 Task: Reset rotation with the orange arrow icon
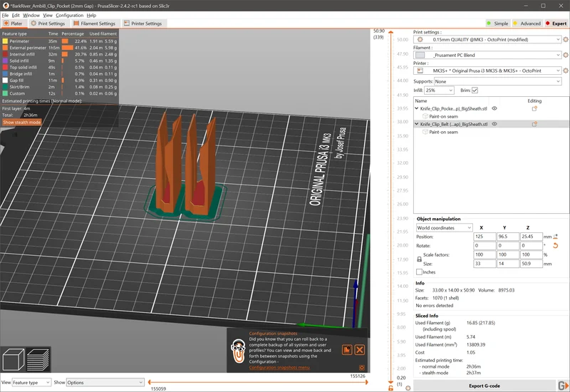[556, 246]
